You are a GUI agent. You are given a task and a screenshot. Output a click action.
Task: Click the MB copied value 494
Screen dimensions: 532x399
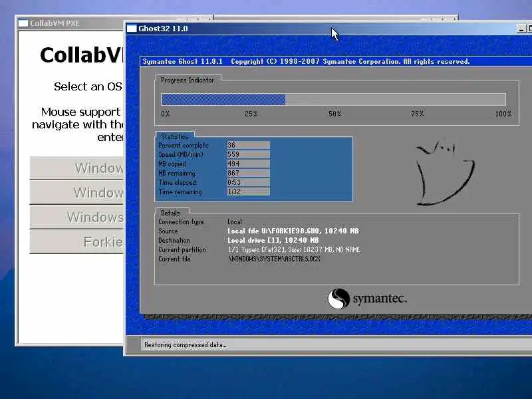(248, 164)
